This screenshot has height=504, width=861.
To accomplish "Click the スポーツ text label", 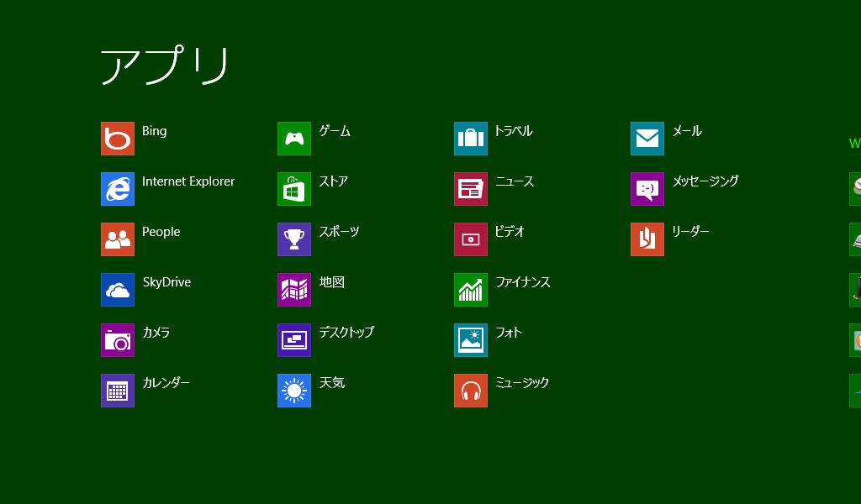I will (x=340, y=232).
